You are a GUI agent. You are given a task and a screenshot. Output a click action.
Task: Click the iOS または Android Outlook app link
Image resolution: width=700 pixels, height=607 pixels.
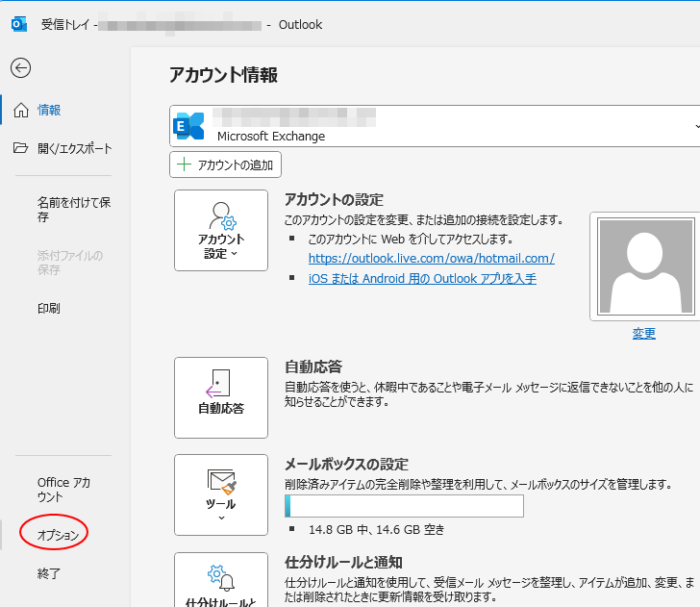pos(422,279)
